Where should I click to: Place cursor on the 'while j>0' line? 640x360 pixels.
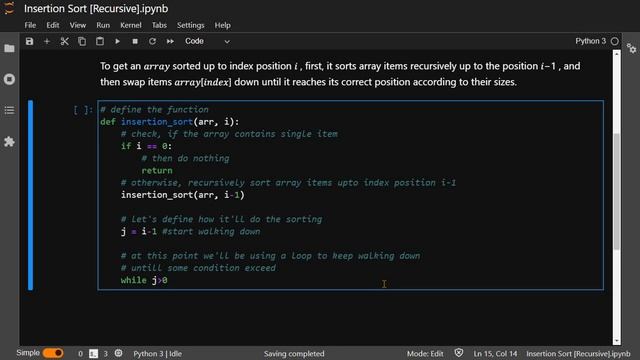[x=144, y=280]
